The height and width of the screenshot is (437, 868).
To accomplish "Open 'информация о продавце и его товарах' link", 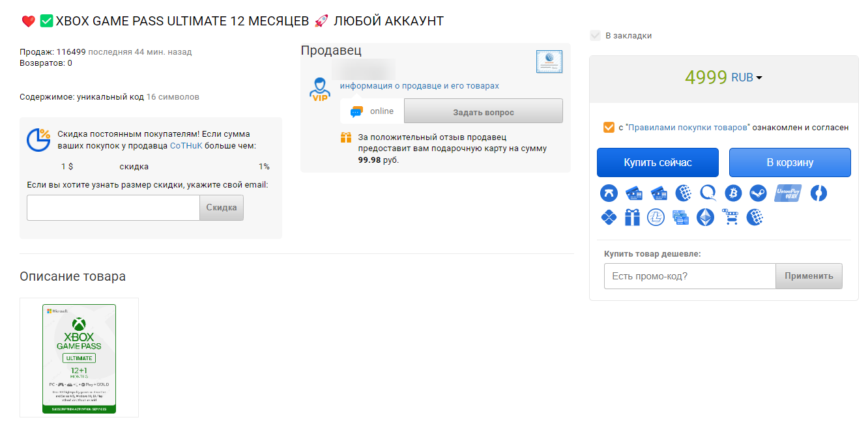I will click(x=420, y=86).
